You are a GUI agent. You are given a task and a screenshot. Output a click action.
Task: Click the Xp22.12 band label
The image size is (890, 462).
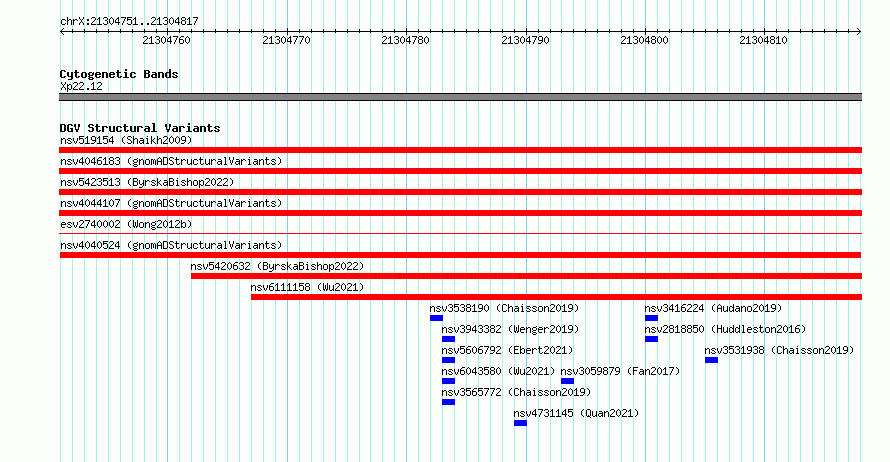(x=81, y=86)
